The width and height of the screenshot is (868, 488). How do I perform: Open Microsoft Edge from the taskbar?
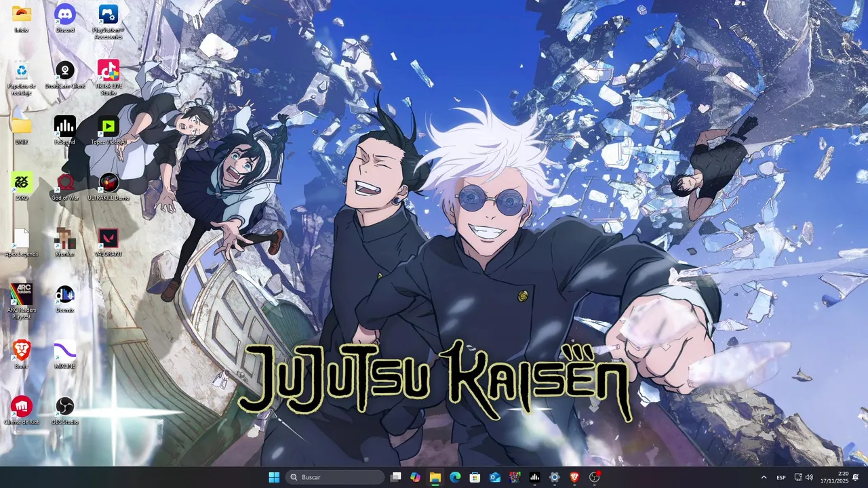[x=455, y=477]
